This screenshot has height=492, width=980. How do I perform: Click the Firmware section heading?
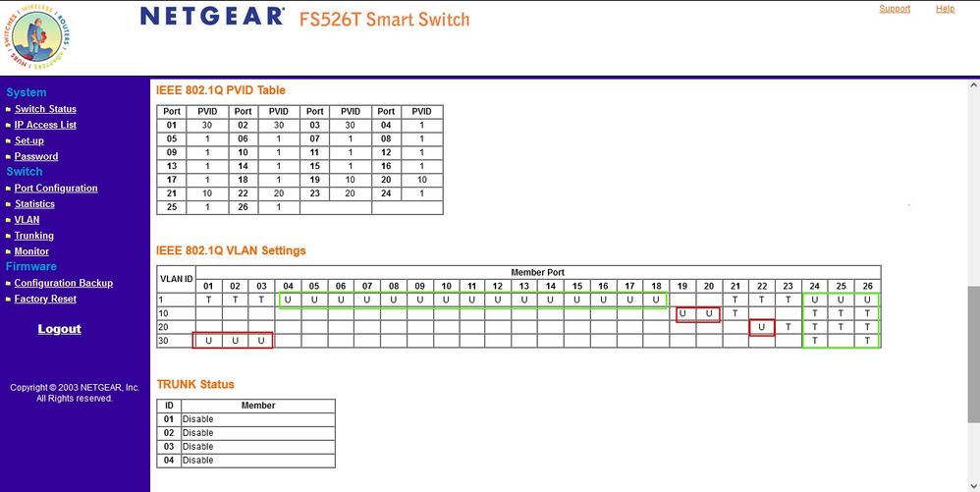(31, 266)
